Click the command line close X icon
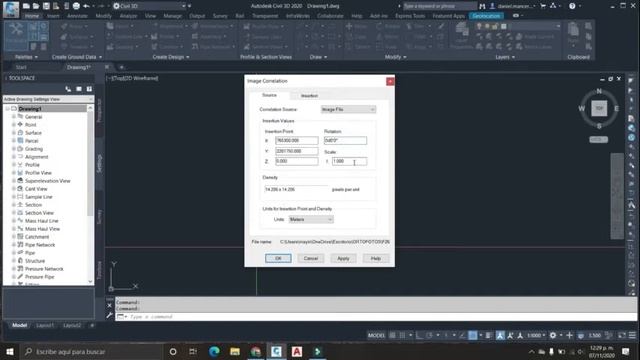This screenshot has width=640, height=360. pyautogui.click(x=109, y=305)
